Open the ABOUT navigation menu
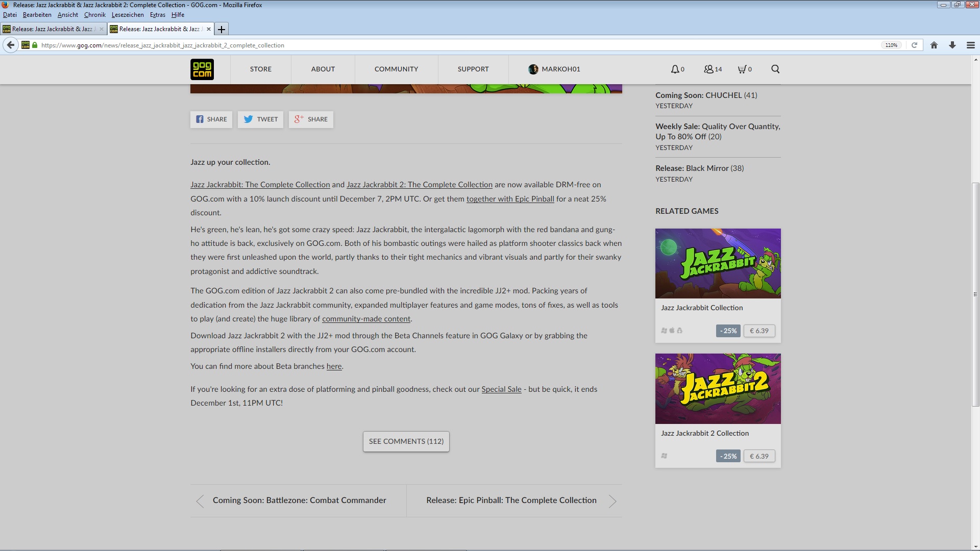Screen dimensions: 980x551 point(323,69)
